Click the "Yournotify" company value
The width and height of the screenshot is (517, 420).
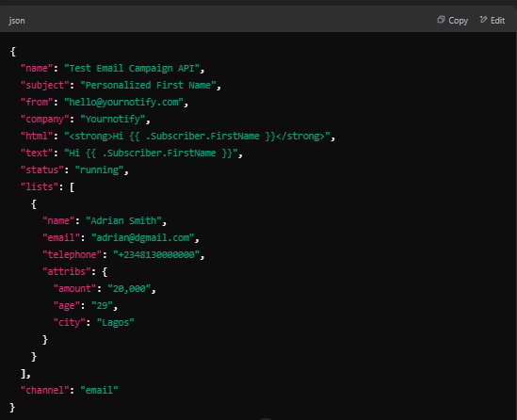coord(113,119)
